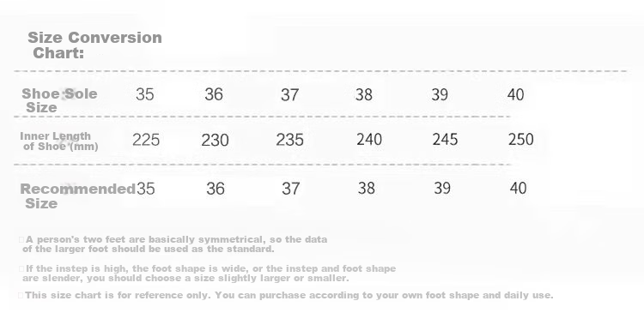This screenshot has height=319, width=644.
Task: Click inner length value 225
Action: [146, 141]
